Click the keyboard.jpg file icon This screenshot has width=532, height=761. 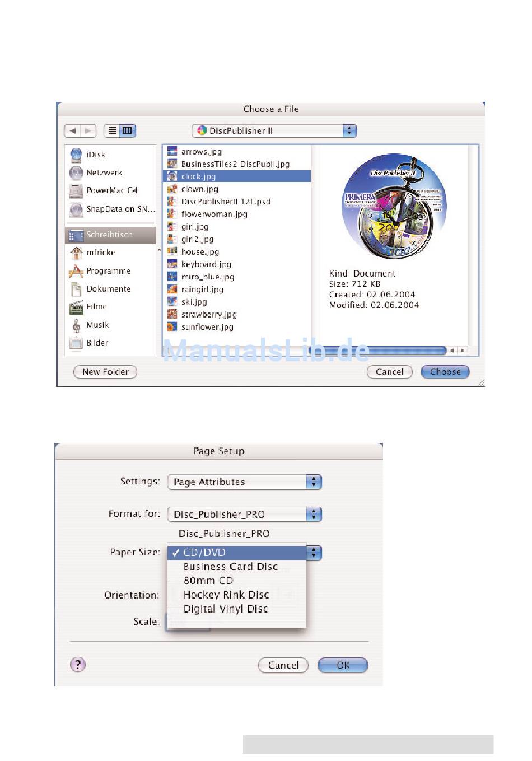click(x=172, y=264)
